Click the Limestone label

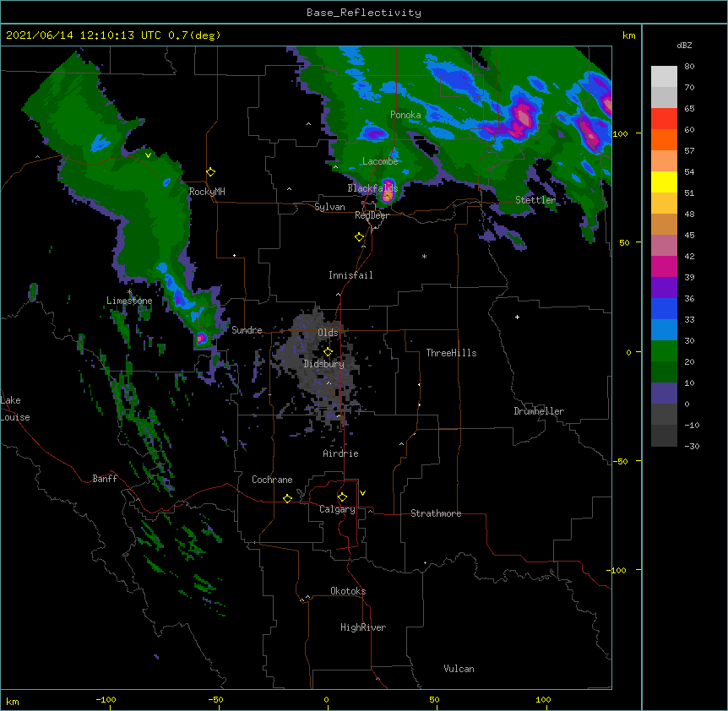point(129,301)
